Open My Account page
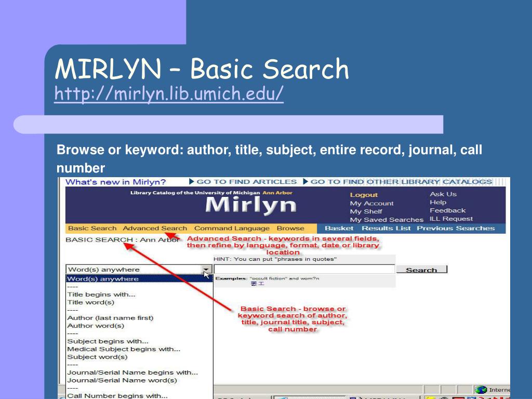Screen dimensions: 532x399 point(371,203)
